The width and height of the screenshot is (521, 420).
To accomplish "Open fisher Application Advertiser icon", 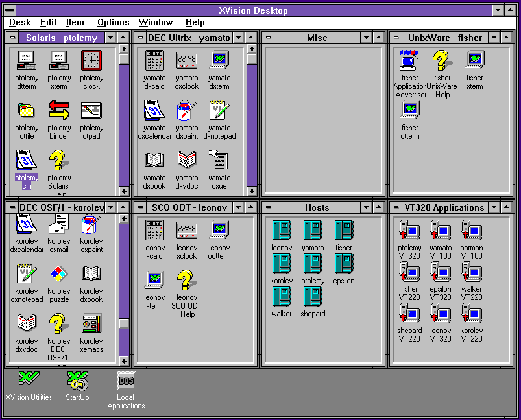I will (409, 60).
